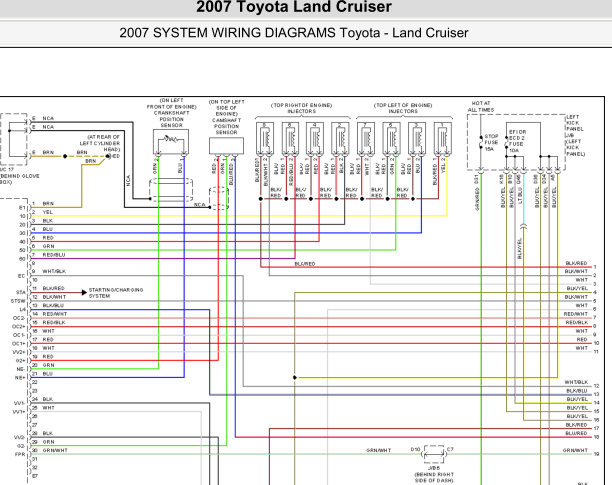Click the "STSW" terminal label

[x=18, y=301]
